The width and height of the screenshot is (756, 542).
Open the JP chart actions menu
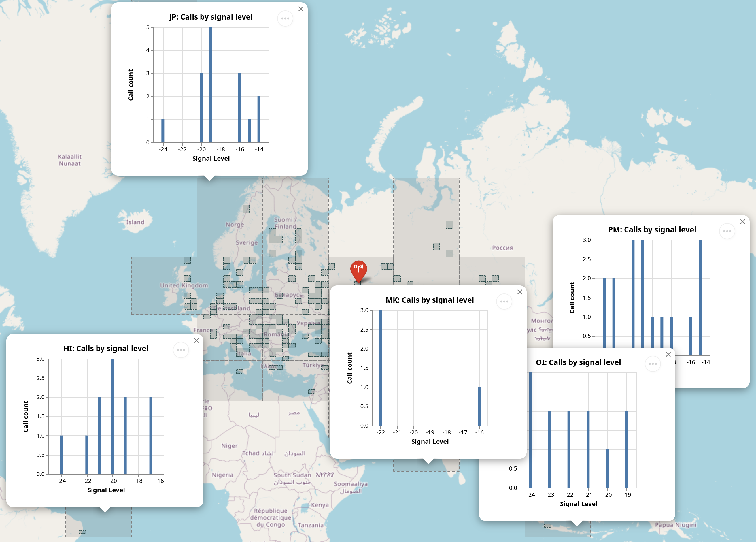point(285,18)
